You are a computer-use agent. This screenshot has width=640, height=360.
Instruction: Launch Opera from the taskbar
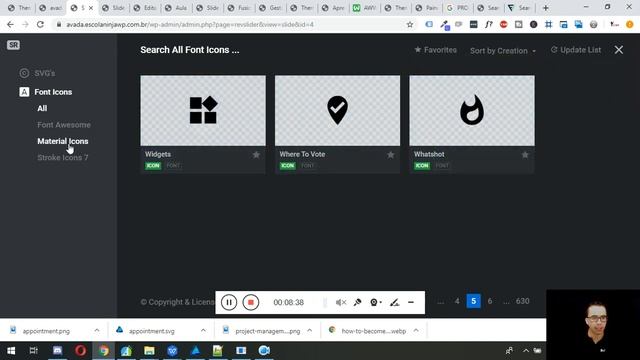[80, 350]
